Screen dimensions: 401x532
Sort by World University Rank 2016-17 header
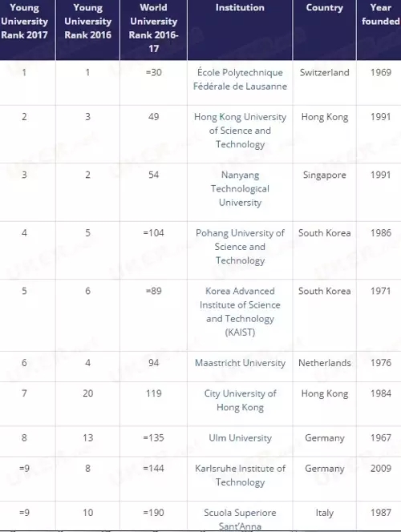153,28
